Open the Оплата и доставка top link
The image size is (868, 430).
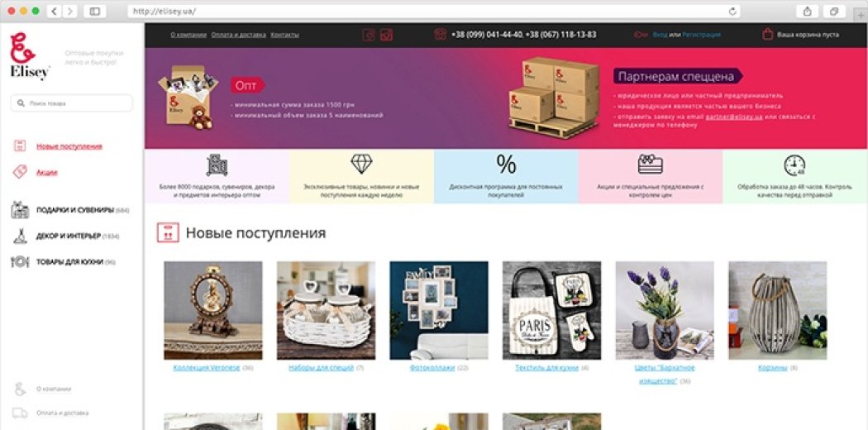coord(239,34)
